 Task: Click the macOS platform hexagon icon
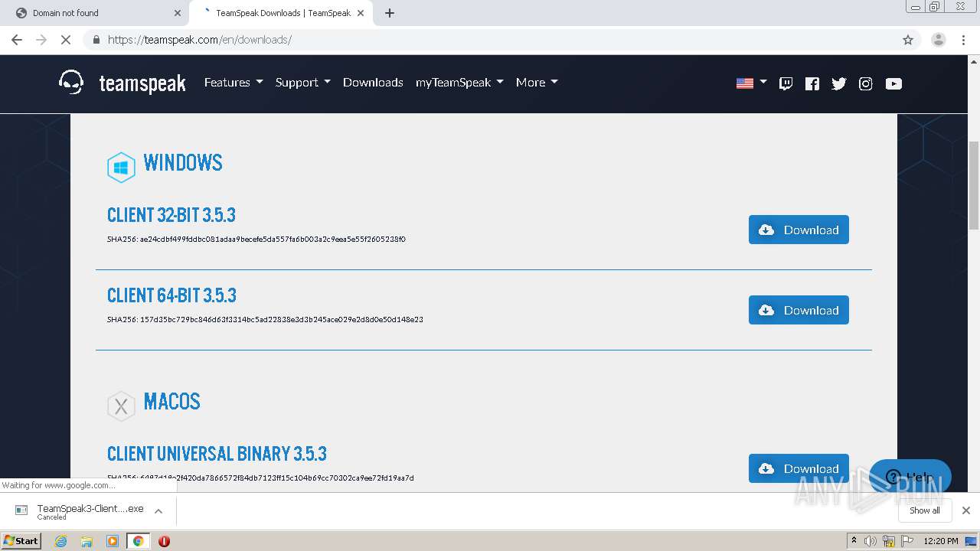121,406
